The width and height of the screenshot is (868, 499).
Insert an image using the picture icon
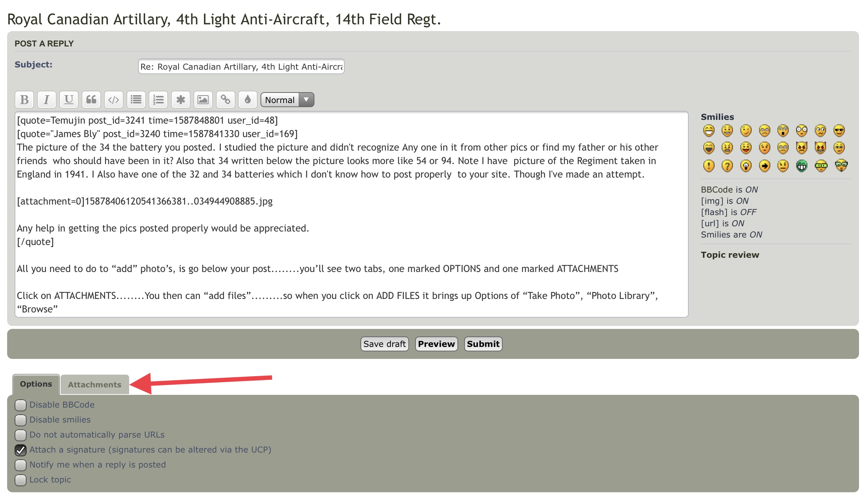(x=203, y=100)
